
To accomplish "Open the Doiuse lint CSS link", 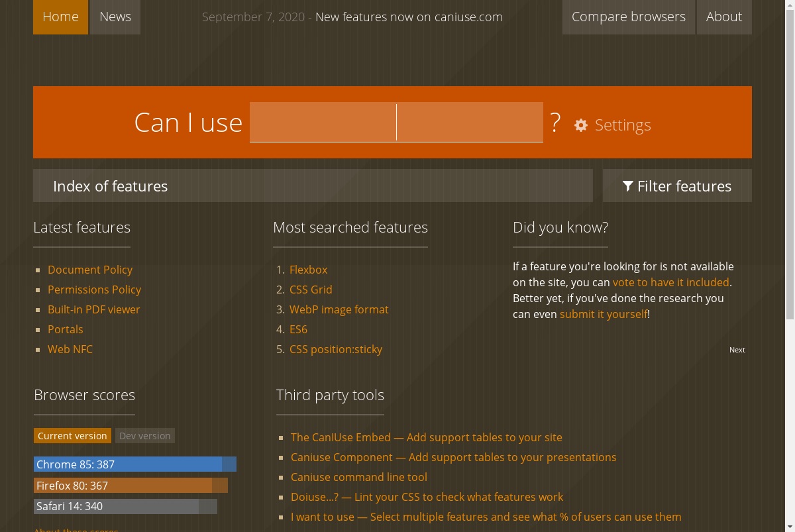I will [427, 497].
